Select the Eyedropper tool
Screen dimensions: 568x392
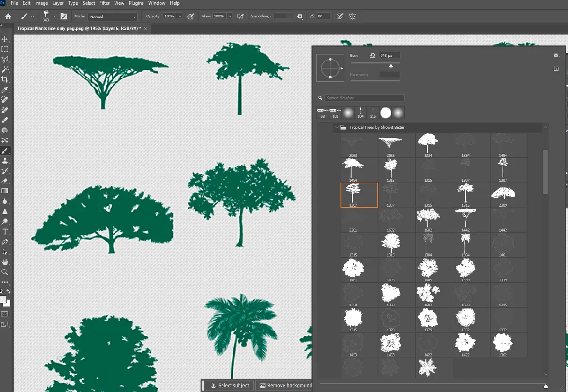(x=5, y=89)
